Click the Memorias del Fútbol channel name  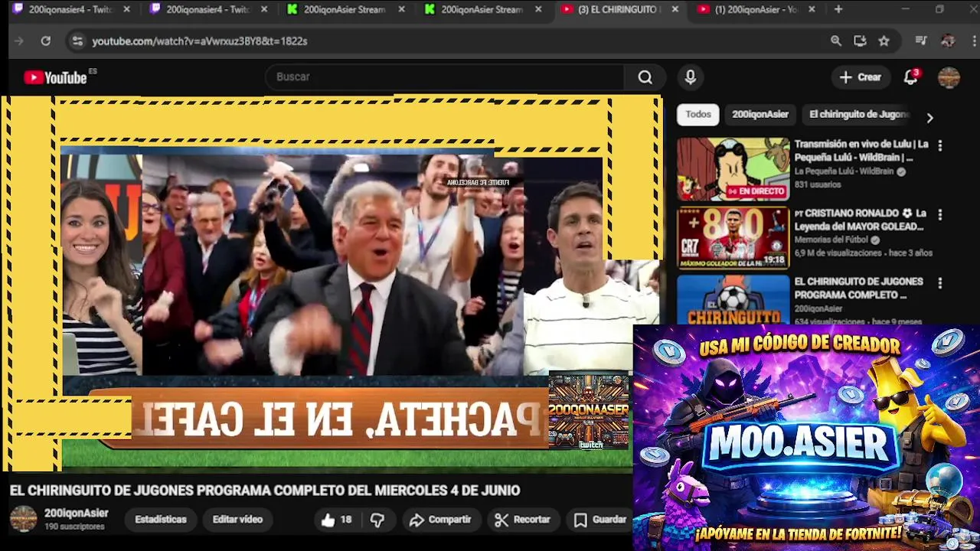pos(832,240)
